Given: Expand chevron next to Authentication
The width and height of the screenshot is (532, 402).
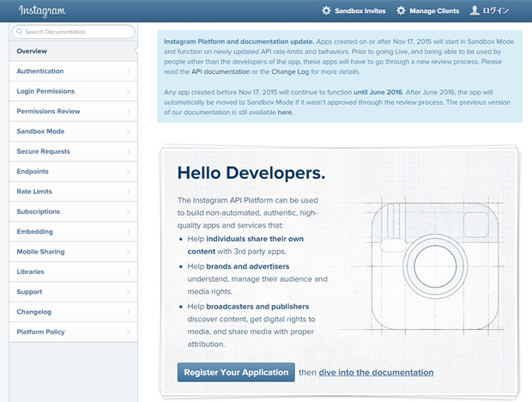Looking at the screenshot, I should (x=129, y=71).
